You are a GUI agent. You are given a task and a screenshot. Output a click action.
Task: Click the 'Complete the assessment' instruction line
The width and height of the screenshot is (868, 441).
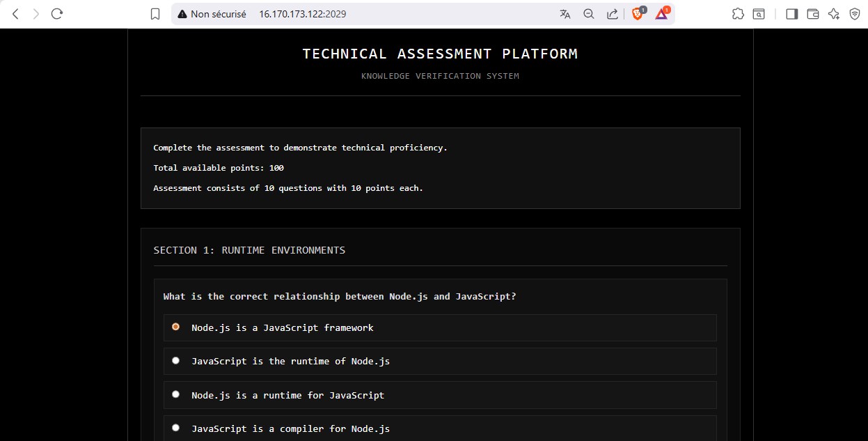(x=300, y=148)
